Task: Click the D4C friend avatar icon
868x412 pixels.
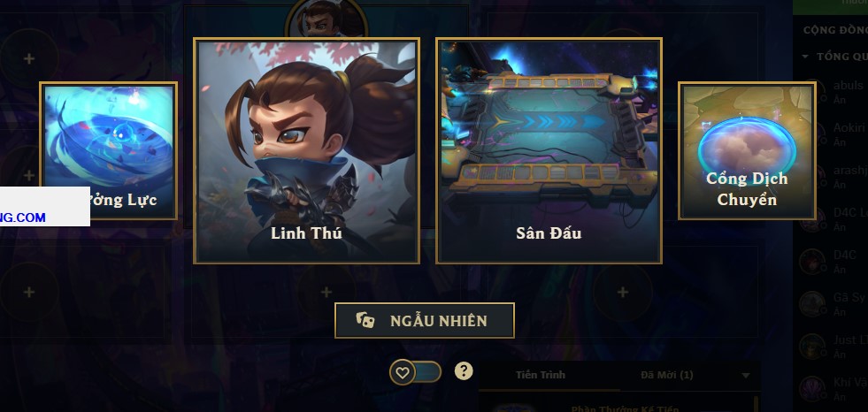Action: point(812,262)
